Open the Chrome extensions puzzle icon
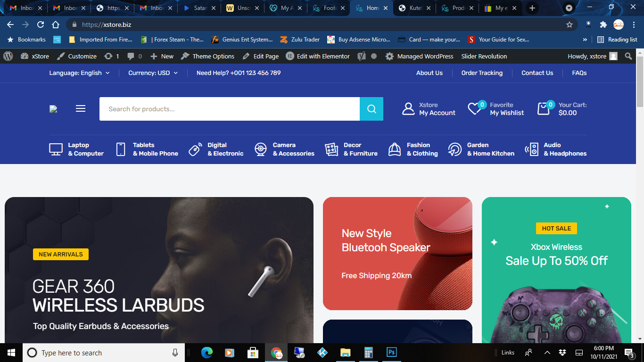 603,25
